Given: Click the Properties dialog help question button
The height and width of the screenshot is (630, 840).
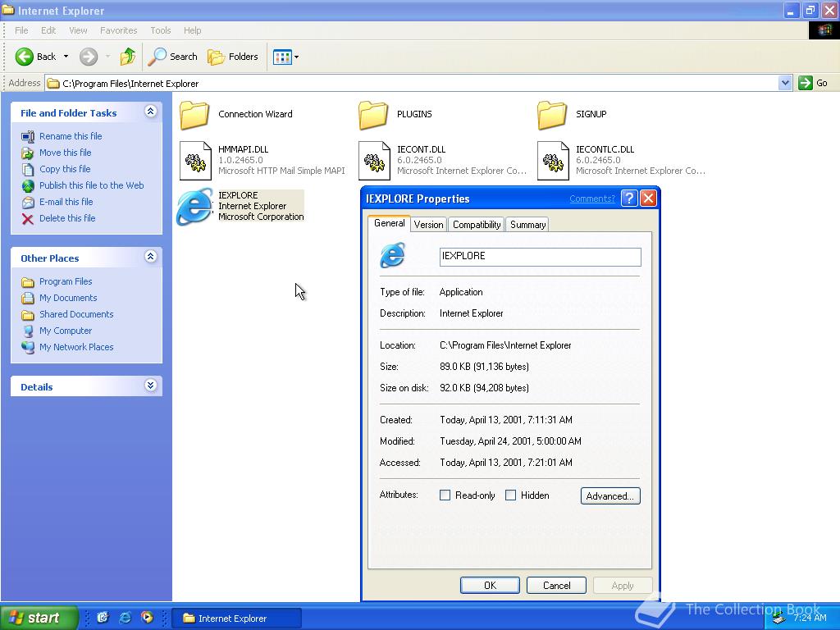Looking at the screenshot, I should [x=629, y=199].
